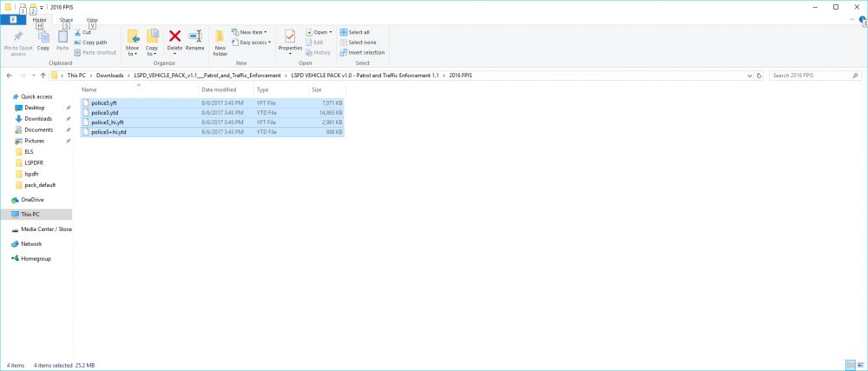The width and height of the screenshot is (868, 371).
Task: Go back with the Back arrow
Action: (10, 76)
